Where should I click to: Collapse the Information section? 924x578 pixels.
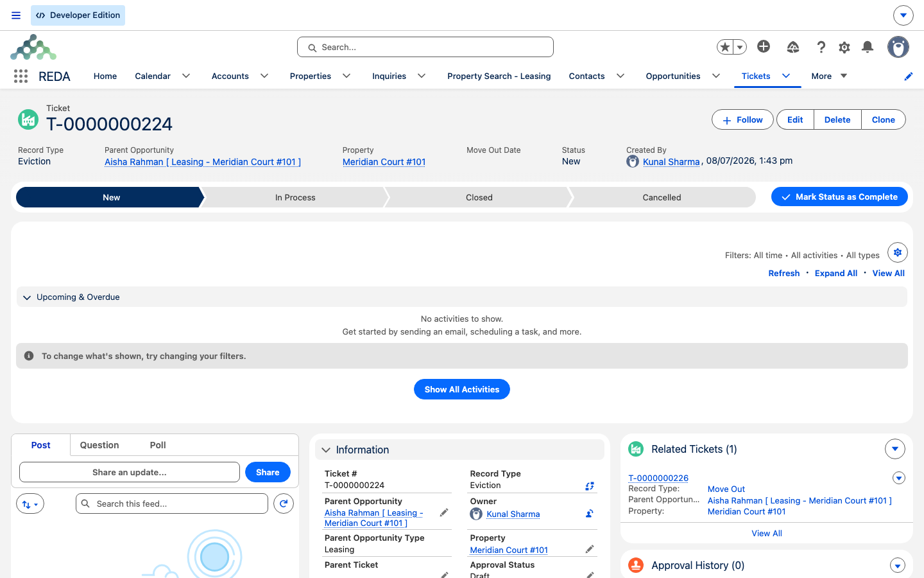point(326,450)
